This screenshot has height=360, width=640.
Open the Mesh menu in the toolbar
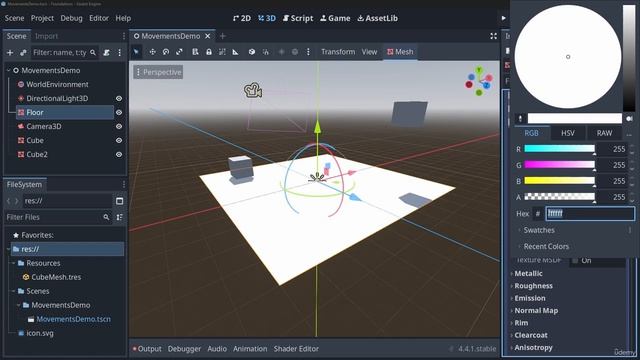(400, 52)
